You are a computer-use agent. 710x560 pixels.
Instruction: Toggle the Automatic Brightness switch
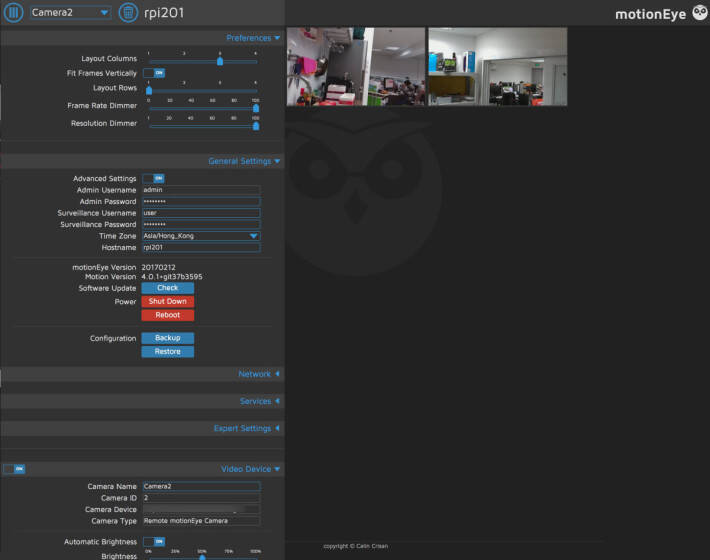154,541
